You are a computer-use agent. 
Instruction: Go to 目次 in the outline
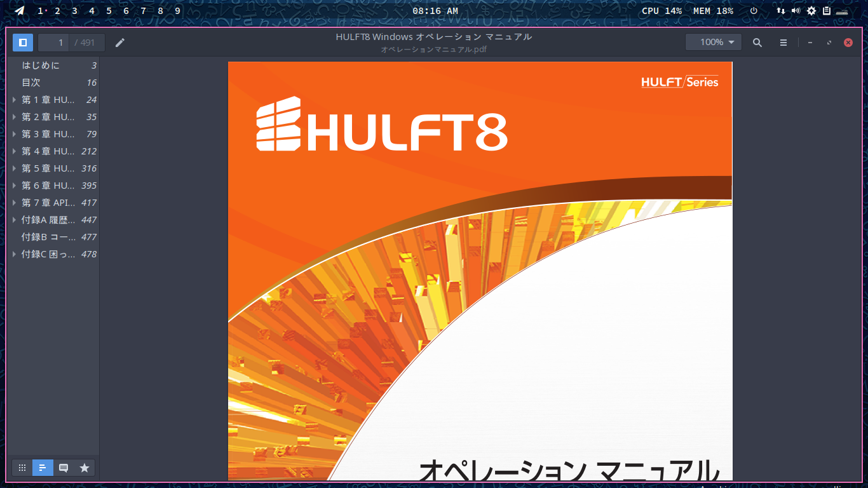31,83
